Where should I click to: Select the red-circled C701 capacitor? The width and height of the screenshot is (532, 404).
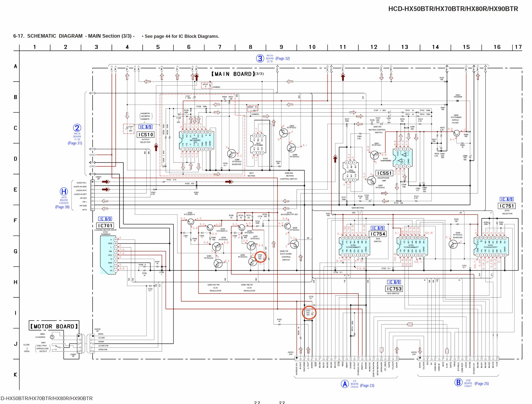coord(309,313)
